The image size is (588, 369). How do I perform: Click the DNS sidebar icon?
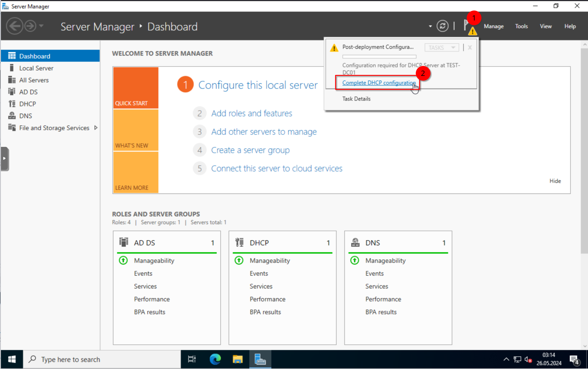point(12,115)
